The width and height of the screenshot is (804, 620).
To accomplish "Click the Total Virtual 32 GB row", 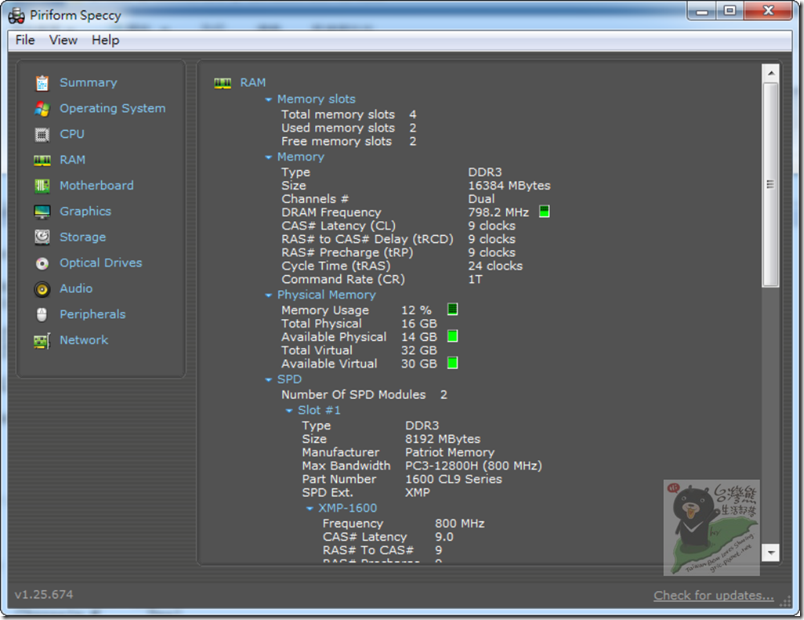I will click(x=359, y=350).
